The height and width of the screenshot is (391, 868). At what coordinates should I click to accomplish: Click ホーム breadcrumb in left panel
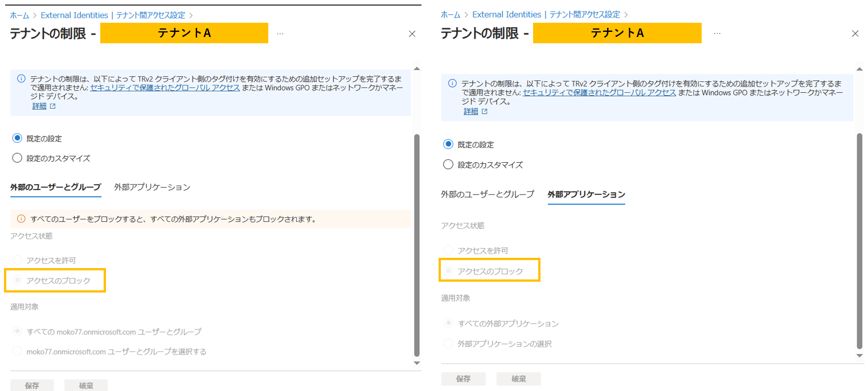(19, 15)
